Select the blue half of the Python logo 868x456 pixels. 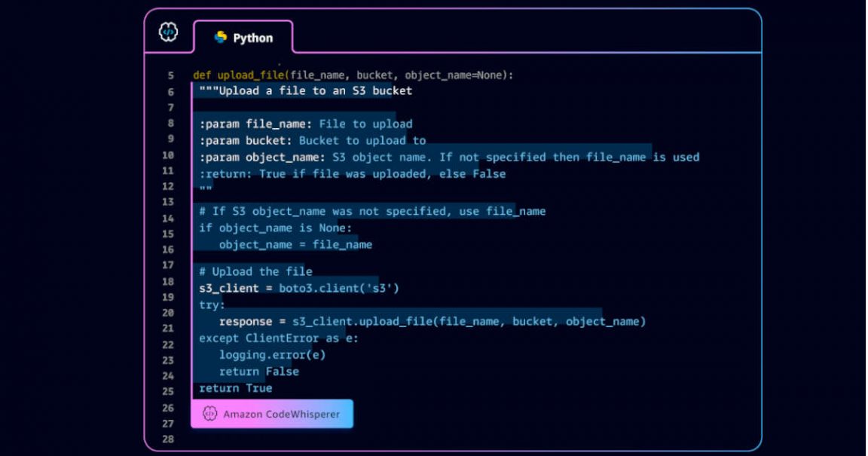[219, 40]
